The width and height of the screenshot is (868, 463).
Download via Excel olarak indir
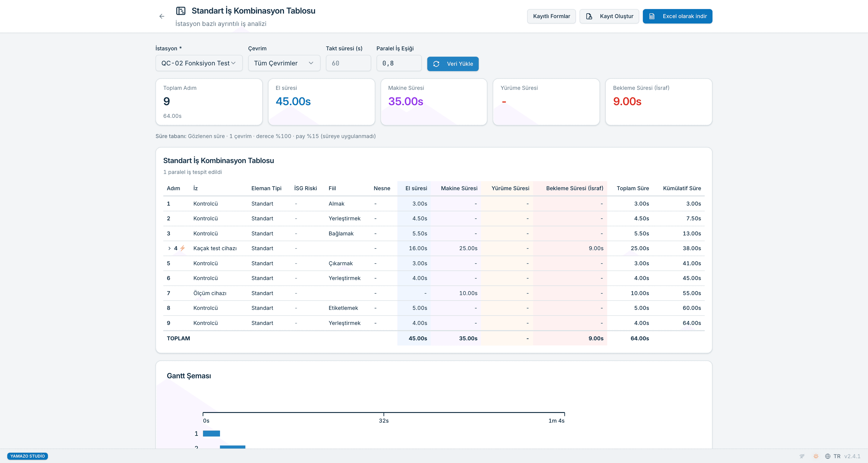tap(677, 16)
